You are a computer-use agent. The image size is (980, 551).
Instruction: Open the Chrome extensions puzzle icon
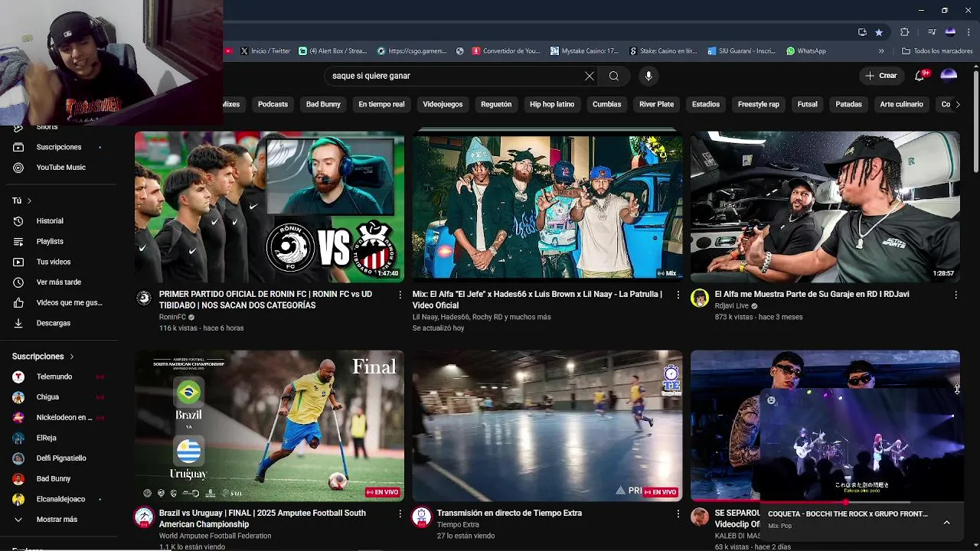904,32
